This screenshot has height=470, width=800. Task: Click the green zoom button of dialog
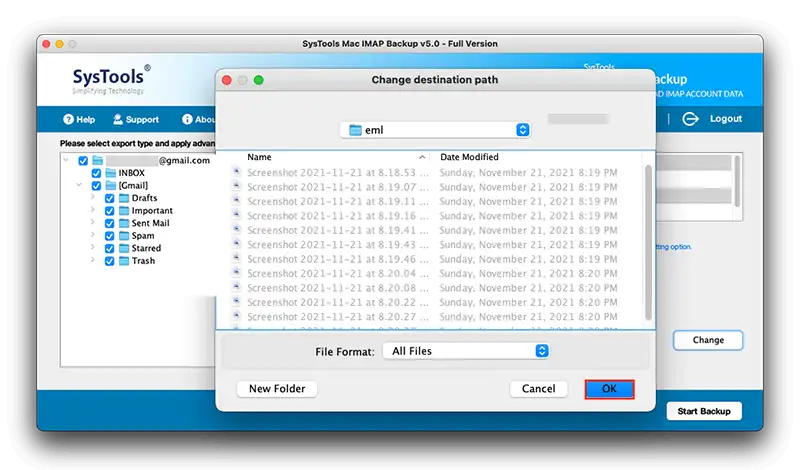[259, 80]
